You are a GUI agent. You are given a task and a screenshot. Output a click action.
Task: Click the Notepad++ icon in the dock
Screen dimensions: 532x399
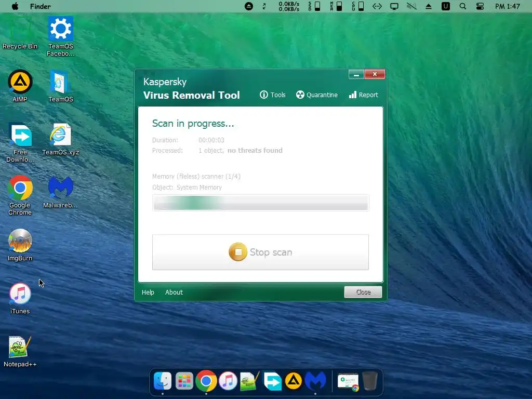tap(249, 381)
